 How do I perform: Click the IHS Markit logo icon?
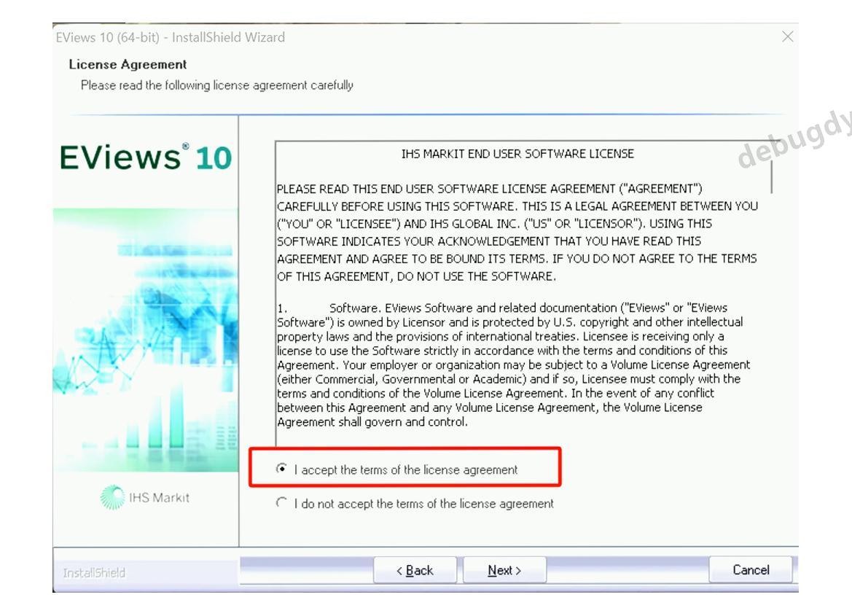click(x=112, y=497)
